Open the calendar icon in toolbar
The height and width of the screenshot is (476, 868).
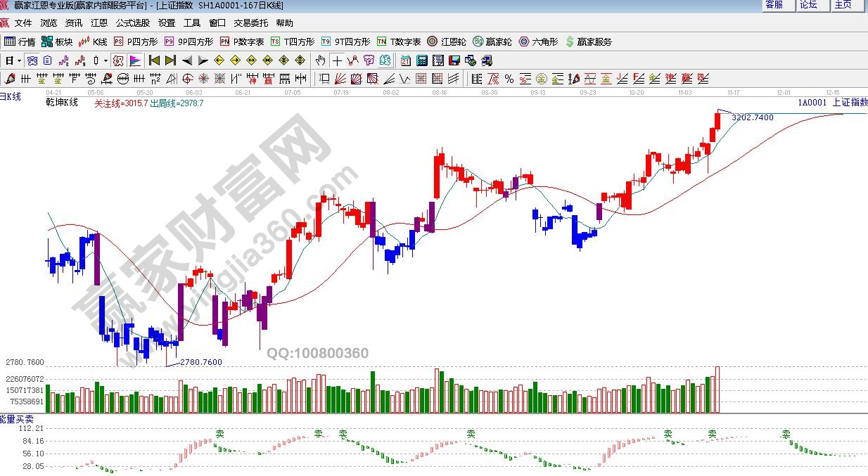406,60
